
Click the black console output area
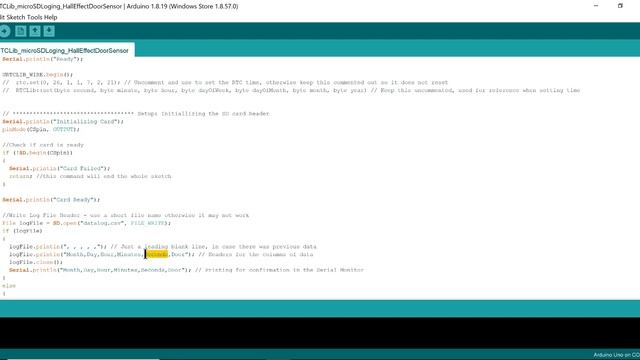(320, 333)
